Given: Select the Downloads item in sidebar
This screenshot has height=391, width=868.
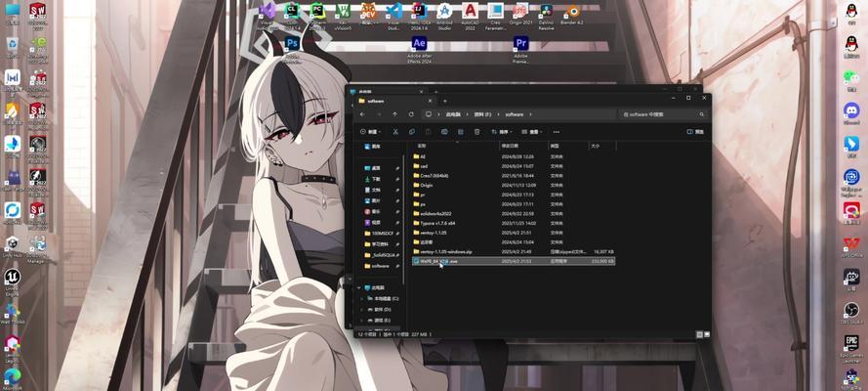Looking at the screenshot, I should click(x=376, y=180).
